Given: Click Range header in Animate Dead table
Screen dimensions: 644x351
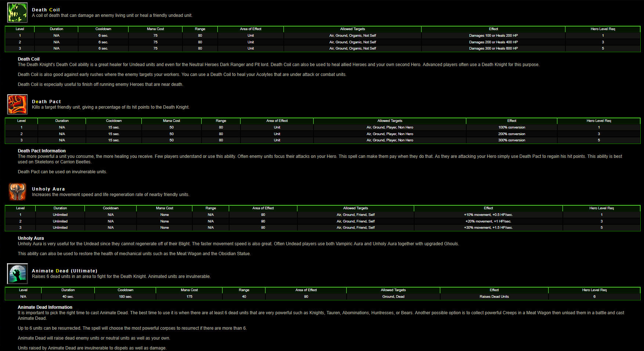Looking at the screenshot, I should click(x=244, y=290).
